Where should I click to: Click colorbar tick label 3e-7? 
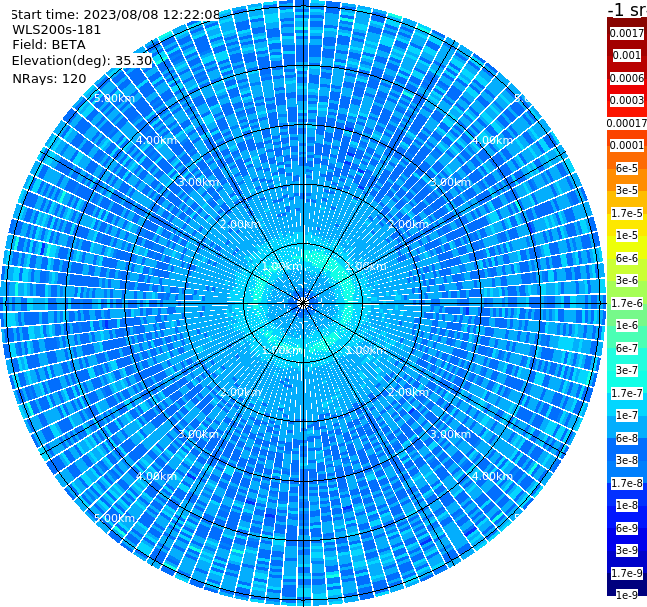627,370
